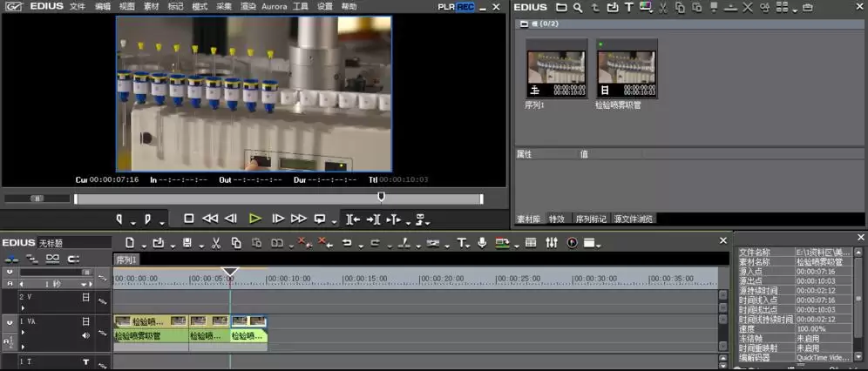Click the scissors cut icon in timeline toolbar
Image resolution: width=868 pixels, height=371 pixels.
pyautogui.click(x=216, y=243)
